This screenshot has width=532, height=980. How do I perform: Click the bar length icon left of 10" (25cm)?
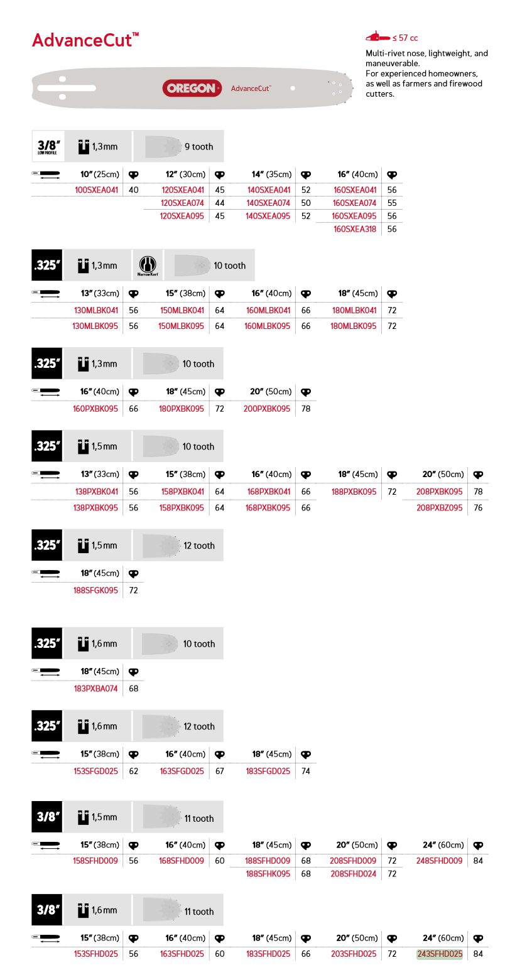[x=46, y=175]
